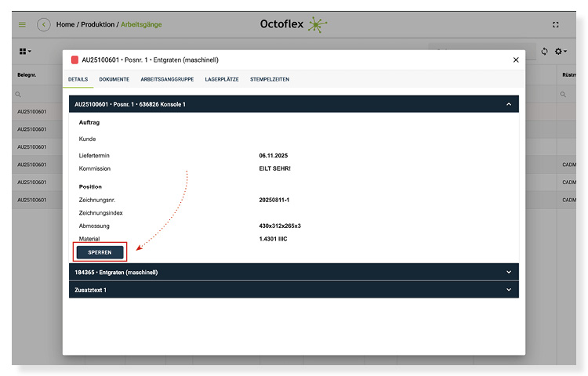
Task: Click the Octoflex logo
Action: pos(294,24)
